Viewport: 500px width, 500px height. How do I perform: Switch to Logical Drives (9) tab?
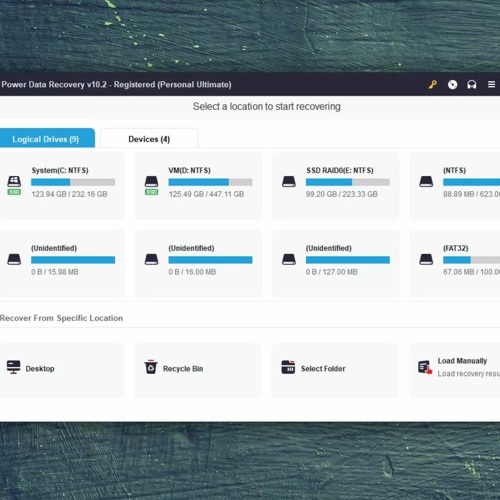(46, 138)
